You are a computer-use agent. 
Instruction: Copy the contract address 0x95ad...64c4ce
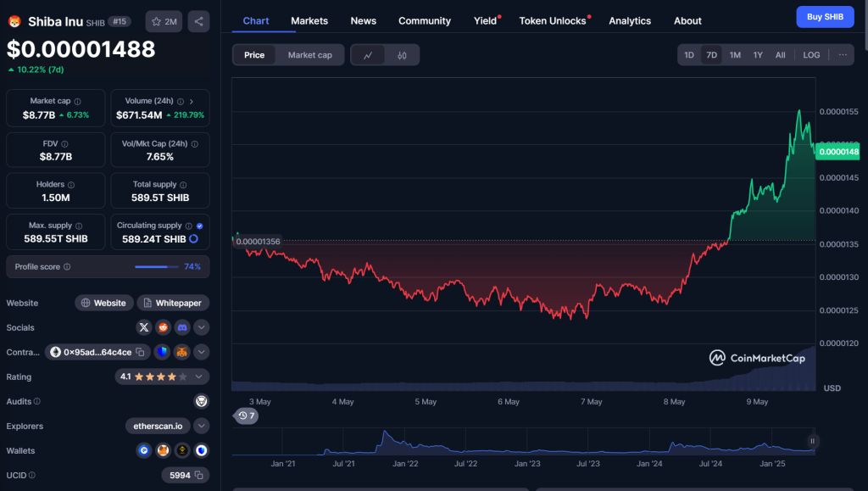[141, 352]
